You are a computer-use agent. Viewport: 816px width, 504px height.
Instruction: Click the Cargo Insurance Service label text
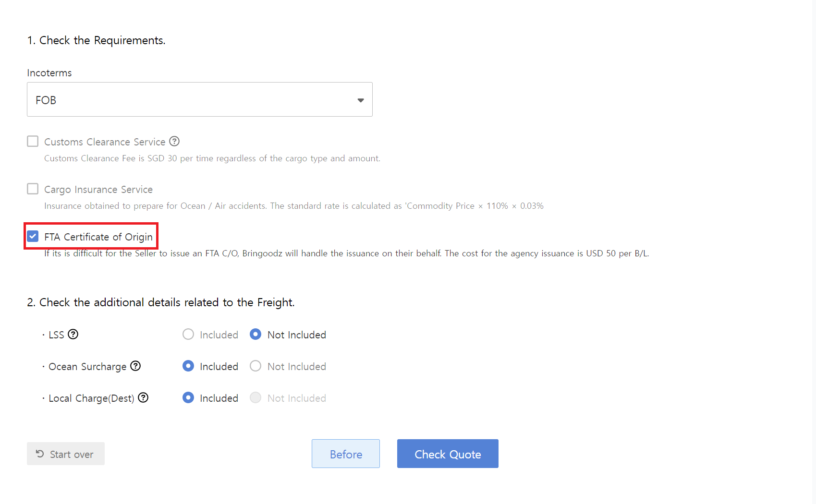[98, 190]
